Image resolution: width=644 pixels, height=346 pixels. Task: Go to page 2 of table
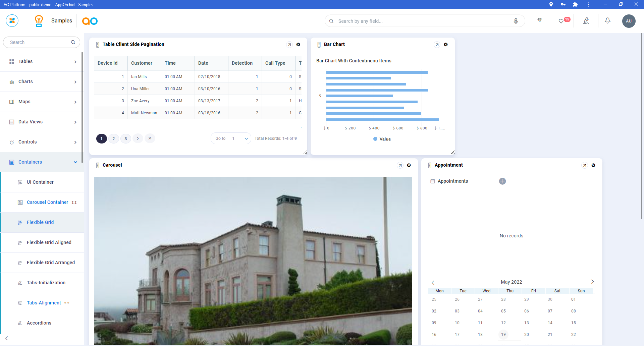pos(114,139)
